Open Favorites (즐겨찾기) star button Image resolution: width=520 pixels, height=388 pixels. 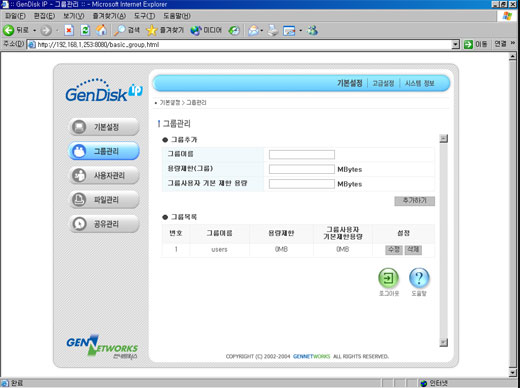[x=165, y=30]
